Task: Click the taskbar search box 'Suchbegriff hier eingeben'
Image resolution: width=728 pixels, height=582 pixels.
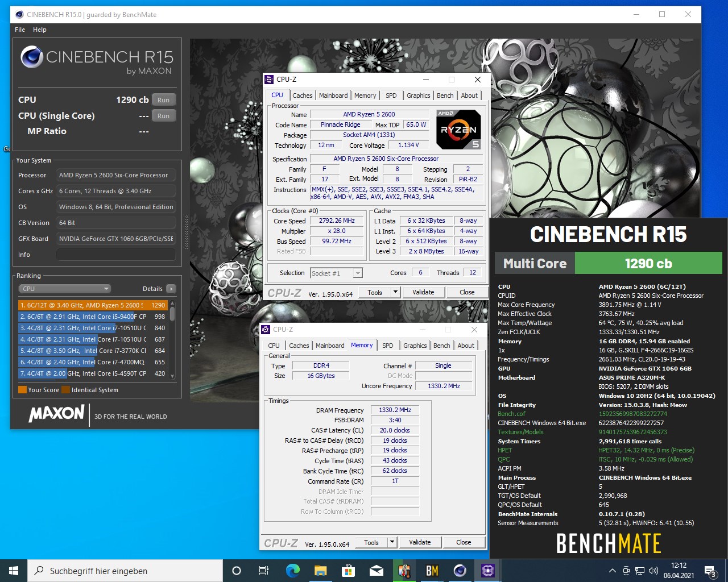Action: point(125,571)
